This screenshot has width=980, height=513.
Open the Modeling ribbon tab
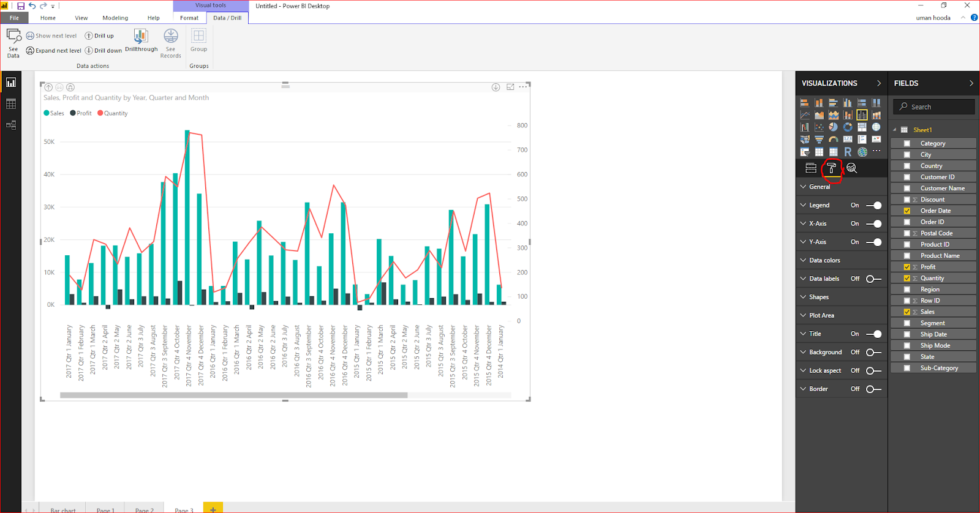click(115, 18)
